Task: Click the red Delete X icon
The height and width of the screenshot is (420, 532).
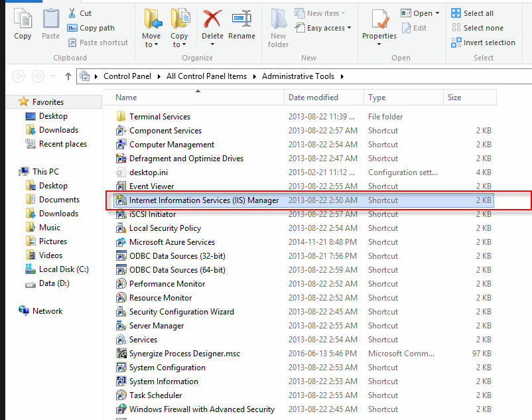Action: point(212,19)
